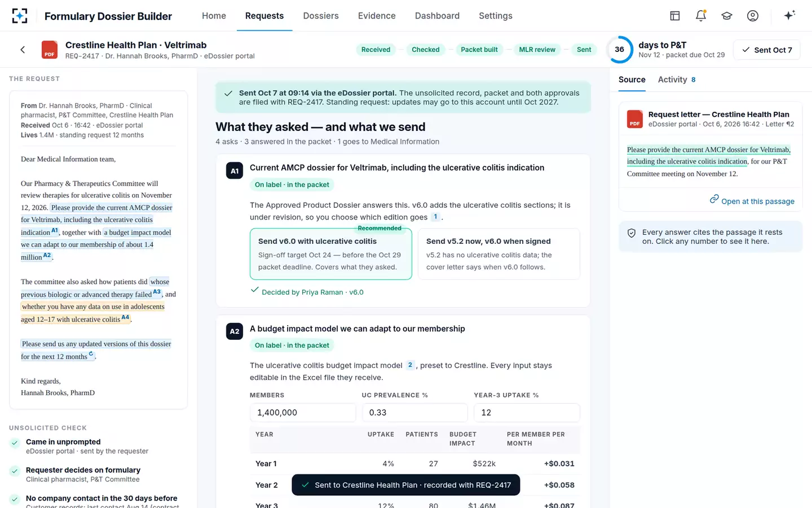This screenshot has width=812, height=508.
Task: Click the 36 days to P&T progress ring
Action: [619, 50]
